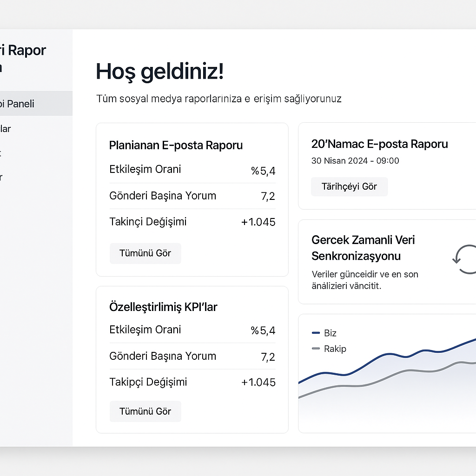
Task: Click Gönderi Başına Yorum in Planianan E-posta card
Action: [x=192, y=196]
